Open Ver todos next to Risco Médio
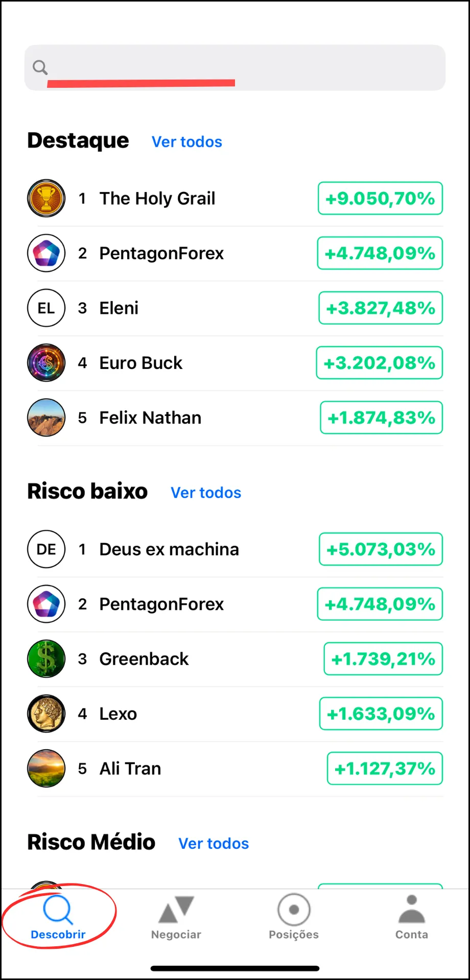The image size is (470, 980). coord(214,843)
